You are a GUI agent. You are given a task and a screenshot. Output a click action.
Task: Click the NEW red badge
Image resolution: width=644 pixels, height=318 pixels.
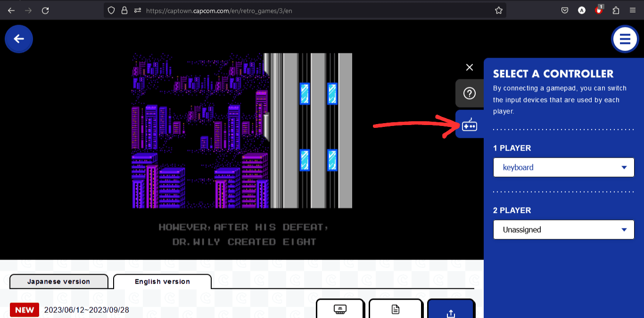(25, 310)
